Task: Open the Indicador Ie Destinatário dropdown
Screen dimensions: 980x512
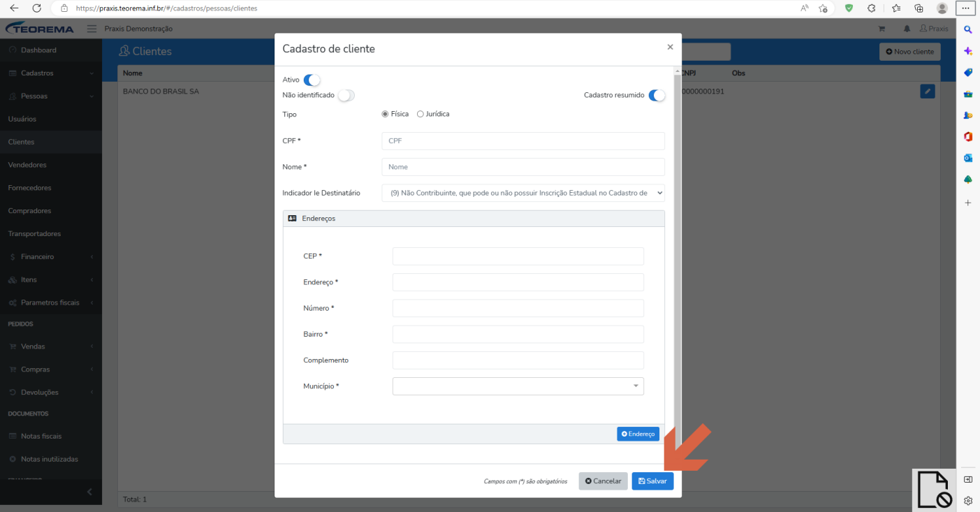Action: 523,193
